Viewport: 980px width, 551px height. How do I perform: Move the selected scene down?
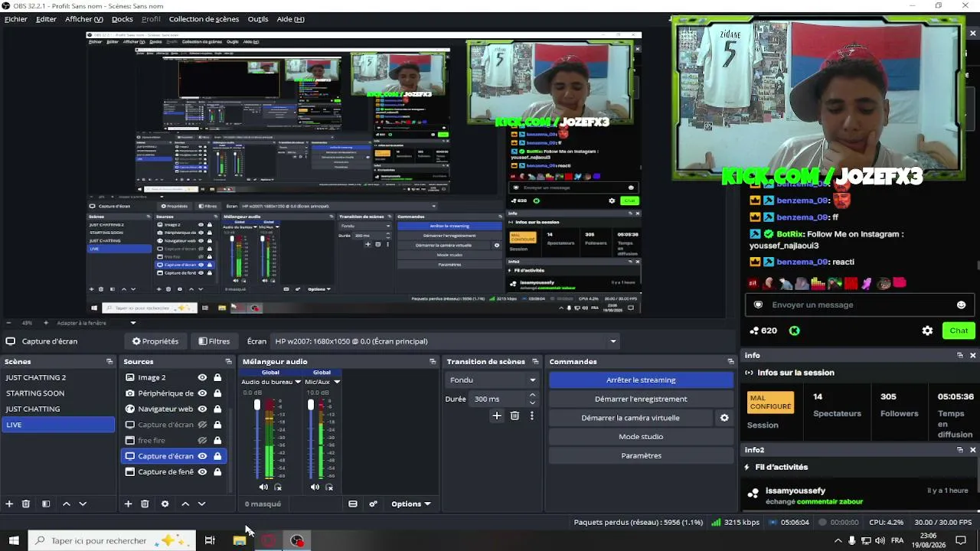pos(83,504)
